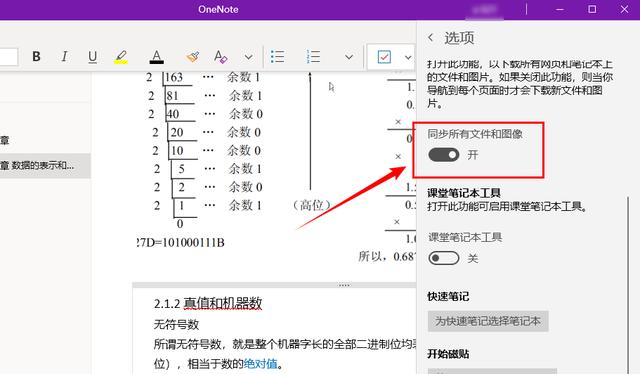Close the OneNote window
This screenshot has width=640, height=374.
(x=624, y=9)
